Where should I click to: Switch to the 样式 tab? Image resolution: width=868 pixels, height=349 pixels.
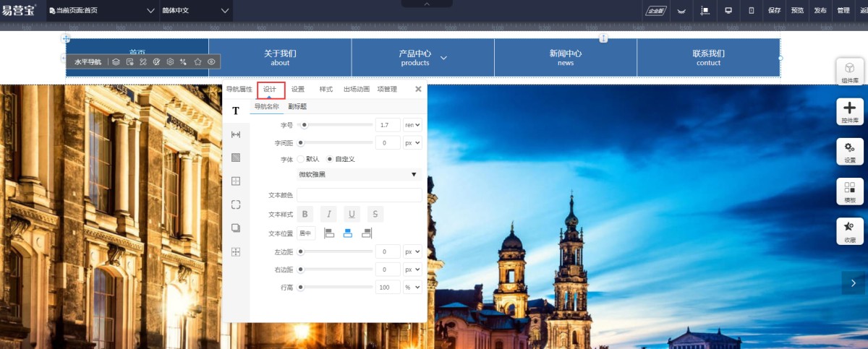click(x=326, y=90)
